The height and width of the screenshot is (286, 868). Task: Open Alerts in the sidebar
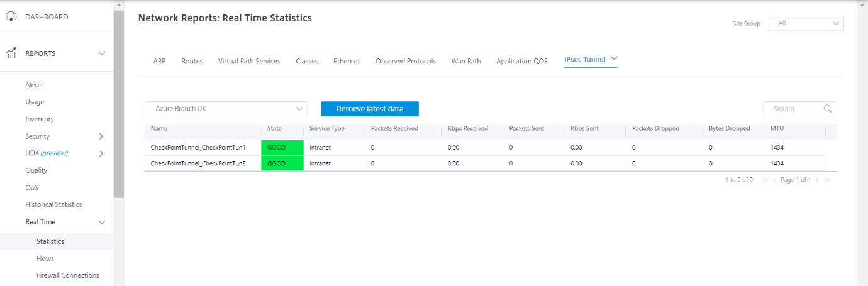point(34,85)
